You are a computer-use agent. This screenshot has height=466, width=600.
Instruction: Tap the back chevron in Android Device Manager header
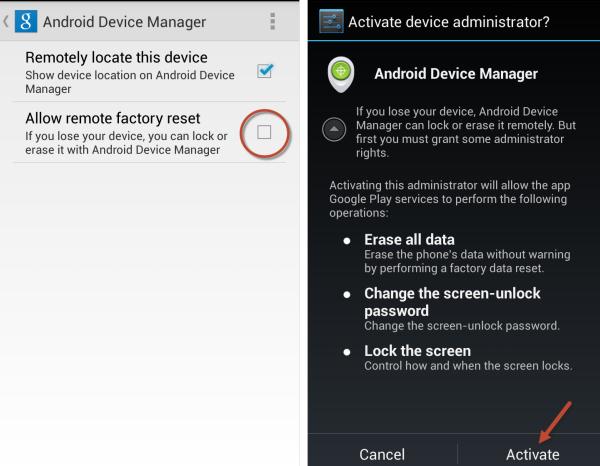point(6,22)
